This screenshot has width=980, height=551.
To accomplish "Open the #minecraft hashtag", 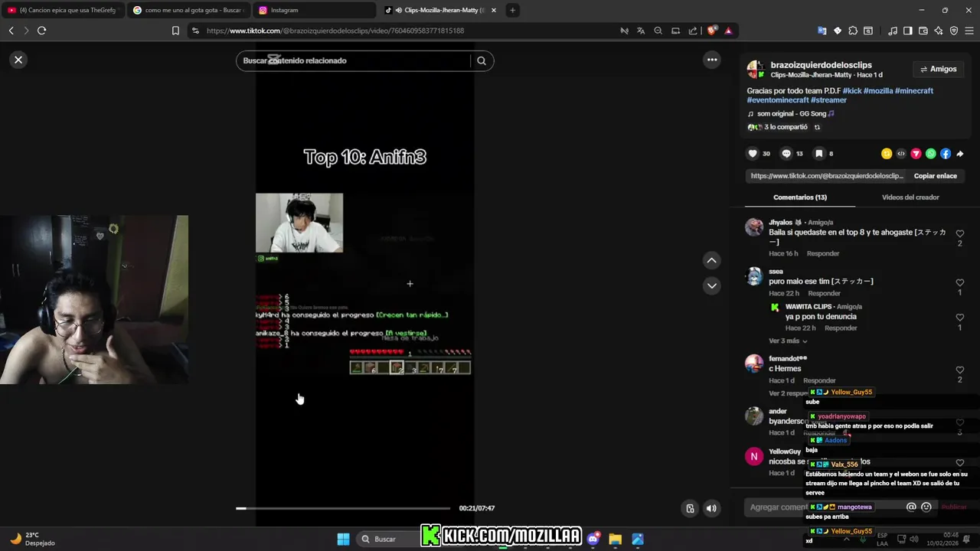I will tap(914, 90).
